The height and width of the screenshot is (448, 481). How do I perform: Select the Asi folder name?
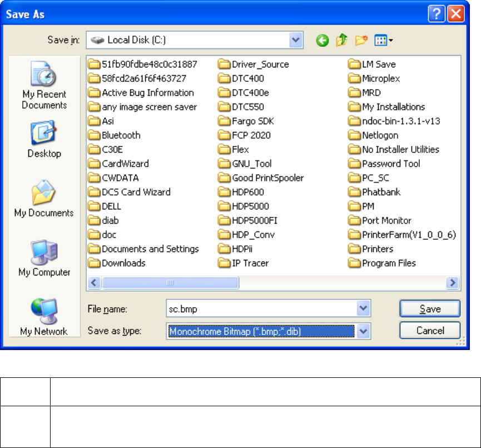(108, 121)
